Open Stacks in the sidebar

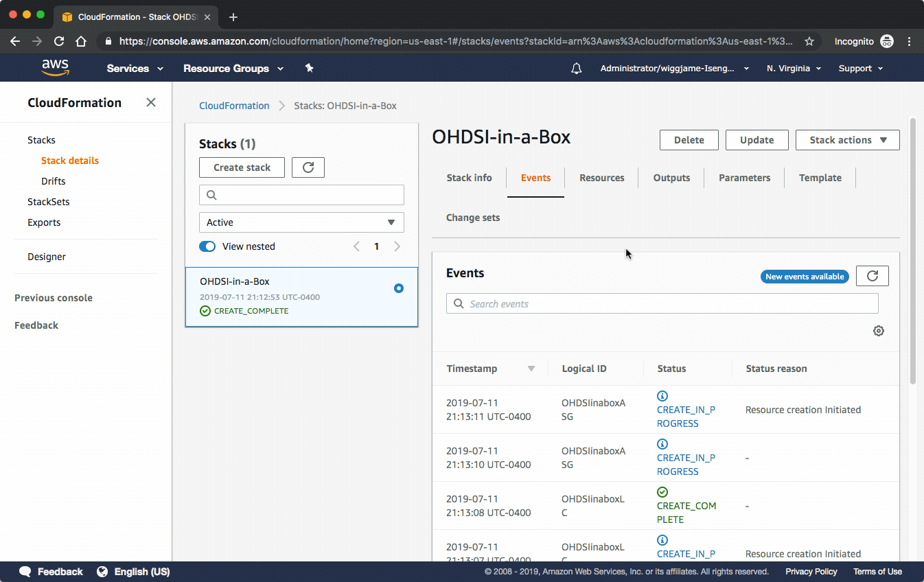click(42, 140)
